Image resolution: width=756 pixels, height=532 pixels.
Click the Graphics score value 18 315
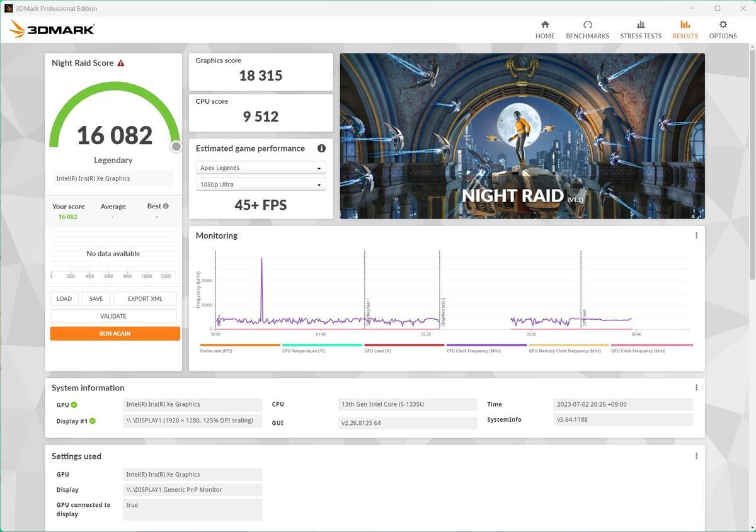tap(261, 76)
